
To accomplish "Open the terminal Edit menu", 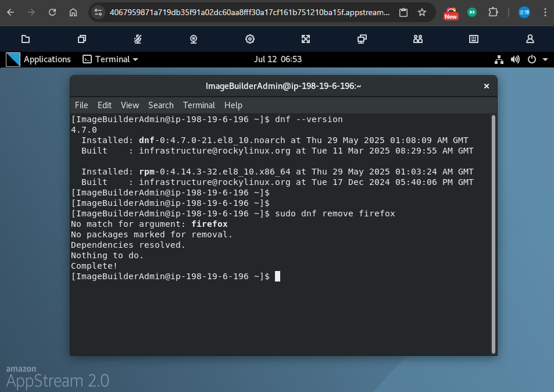I will [105, 105].
